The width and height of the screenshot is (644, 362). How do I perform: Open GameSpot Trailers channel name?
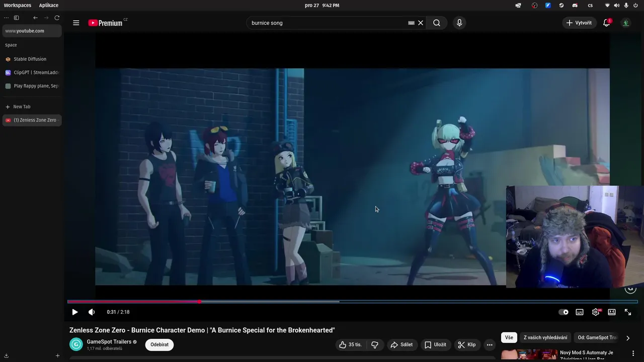[109, 342]
